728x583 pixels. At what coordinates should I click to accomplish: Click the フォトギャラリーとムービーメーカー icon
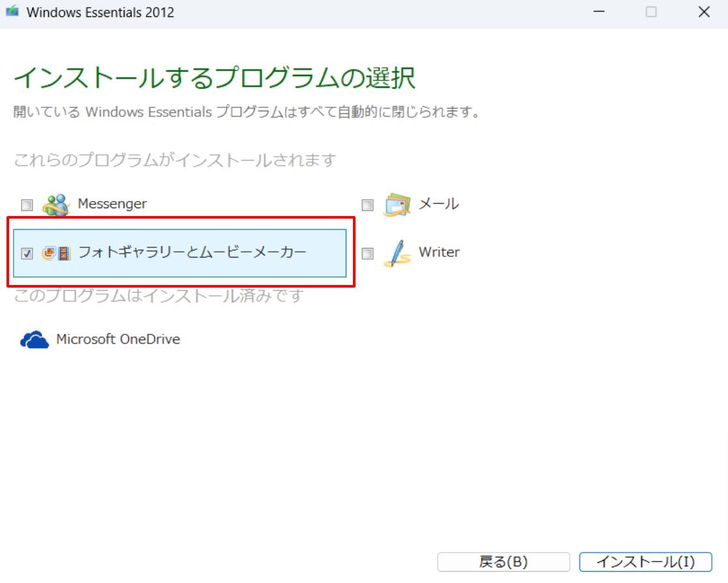click(56, 253)
